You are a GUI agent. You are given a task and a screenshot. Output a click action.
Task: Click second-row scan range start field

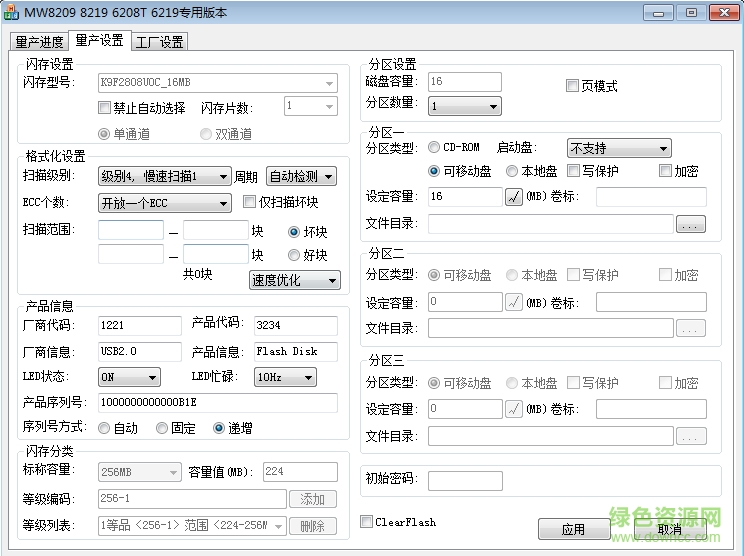131,254
